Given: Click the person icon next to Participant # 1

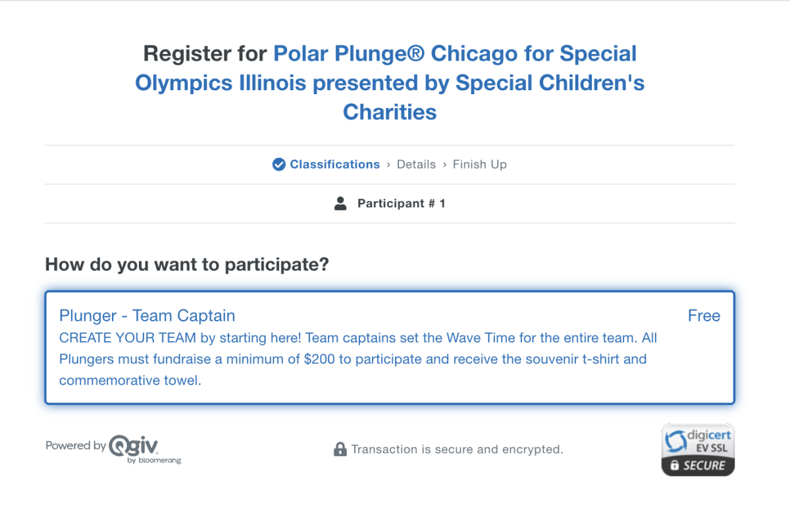Looking at the screenshot, I should 340,203.
